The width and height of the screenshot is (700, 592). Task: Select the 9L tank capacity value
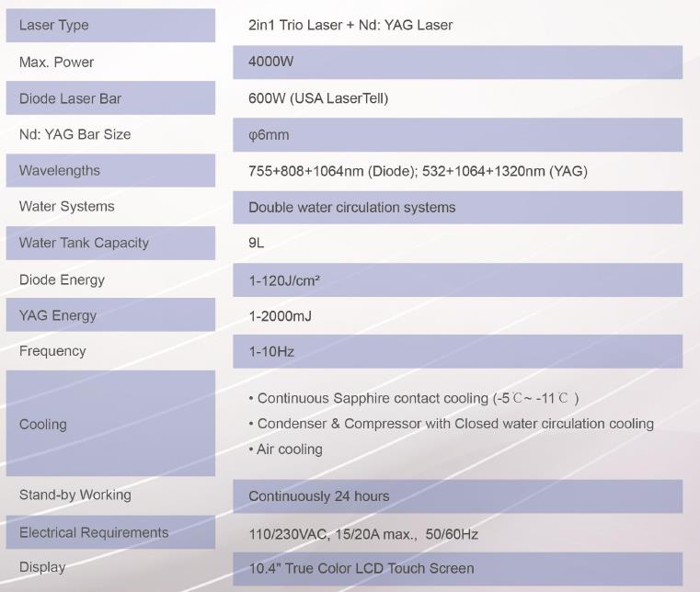click(257, 243)
